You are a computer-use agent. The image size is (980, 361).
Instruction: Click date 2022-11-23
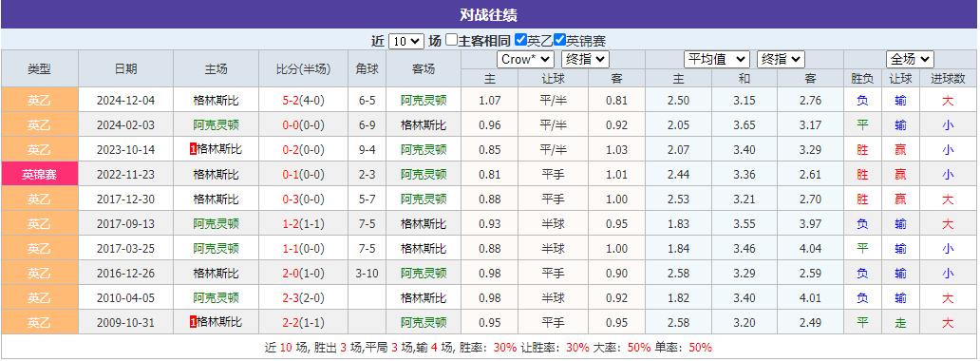125,175
